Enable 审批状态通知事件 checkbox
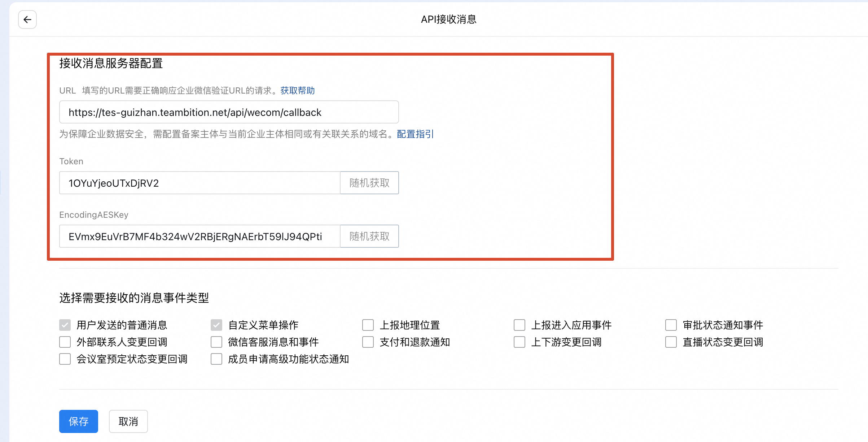The width and height of the screenshot is (868, 442). (x=671, y=325)
